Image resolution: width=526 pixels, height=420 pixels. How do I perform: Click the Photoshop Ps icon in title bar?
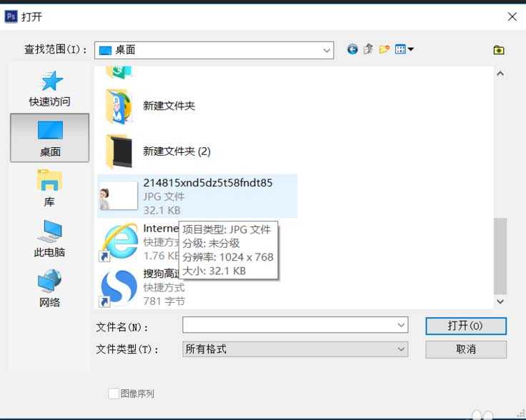(x=11, y=16)
